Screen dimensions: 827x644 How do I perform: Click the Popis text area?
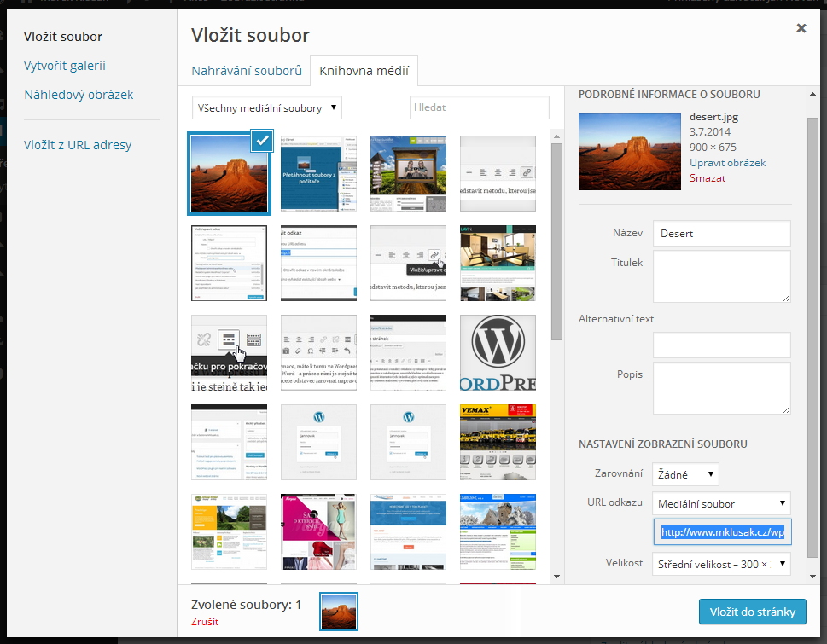pos(721,388)
